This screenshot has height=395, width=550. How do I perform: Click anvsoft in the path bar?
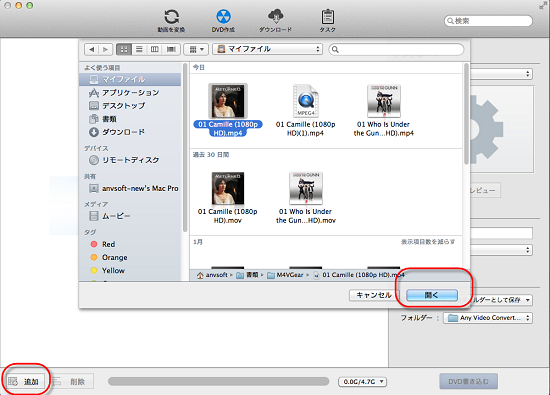pos(212,275)
